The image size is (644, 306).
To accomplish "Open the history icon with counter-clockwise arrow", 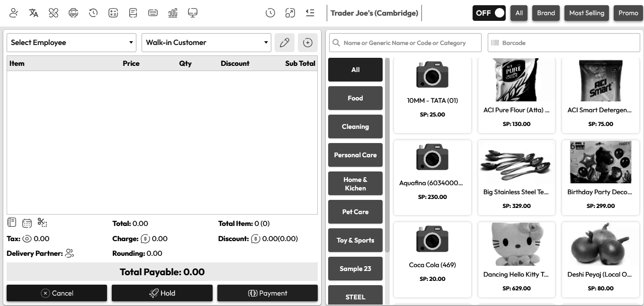I will [93, 13].
